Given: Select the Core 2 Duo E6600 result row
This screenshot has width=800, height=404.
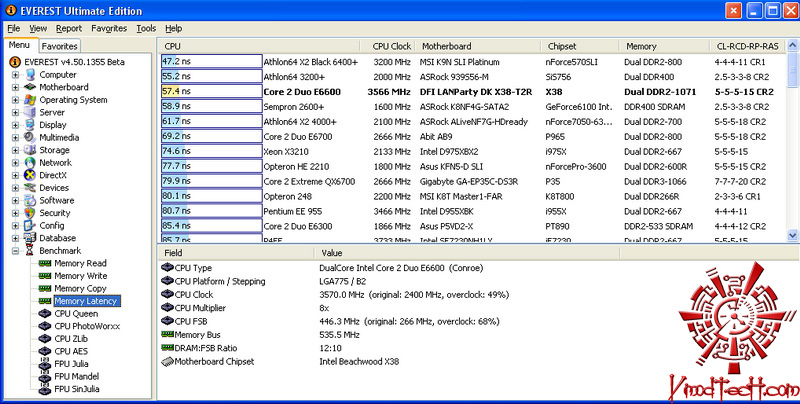Looking at the screenshot, I should coord(472,92).
